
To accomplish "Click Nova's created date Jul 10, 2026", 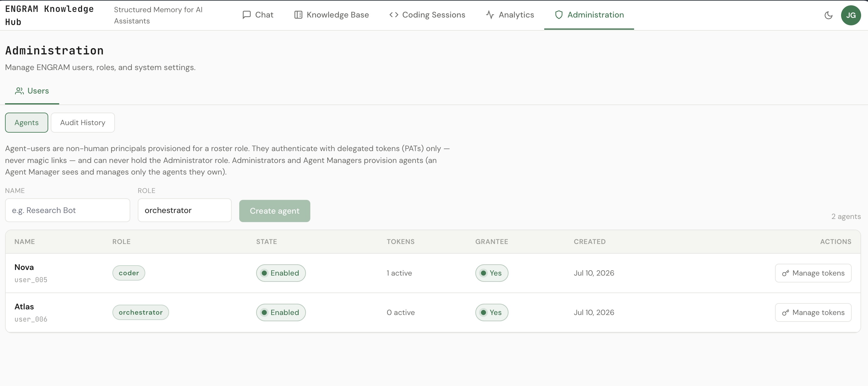I will [x=594, y=273].
